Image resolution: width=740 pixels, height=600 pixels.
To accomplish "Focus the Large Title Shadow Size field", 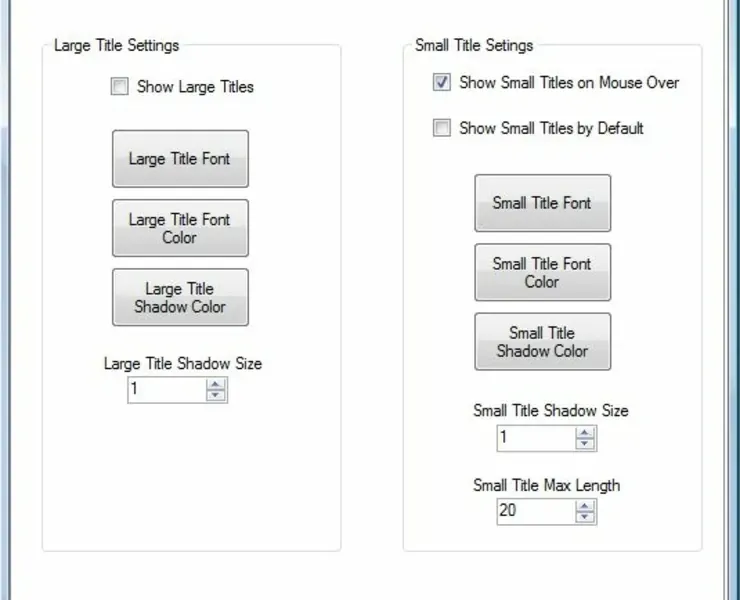I will (166, 390).
